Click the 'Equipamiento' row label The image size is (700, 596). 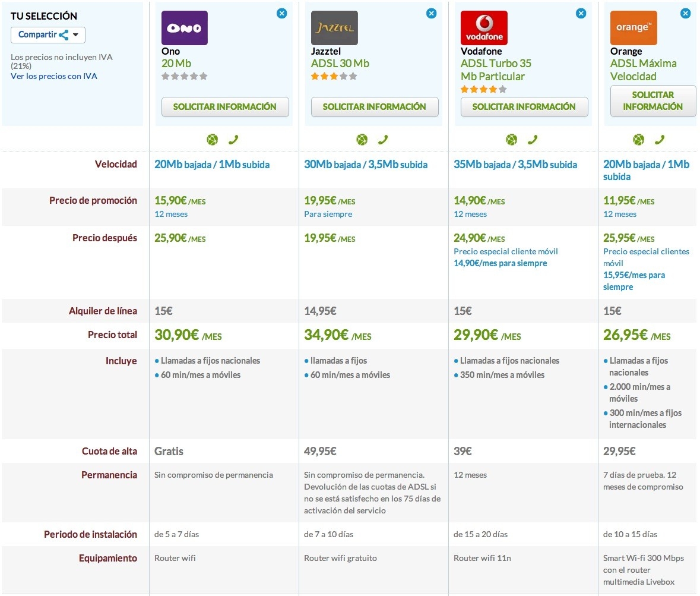[x=108, y=559]
